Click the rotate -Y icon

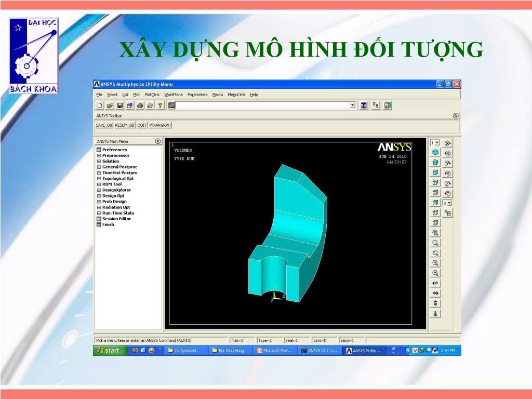click(x=448, y=174)
